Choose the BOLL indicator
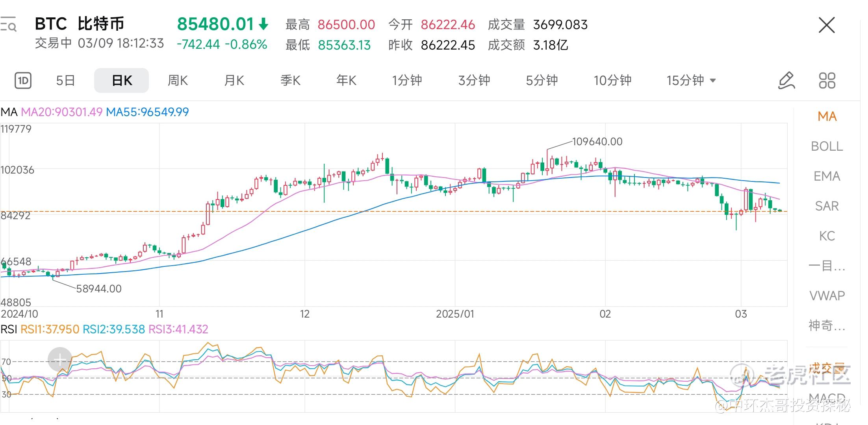 tap(827, 146)
